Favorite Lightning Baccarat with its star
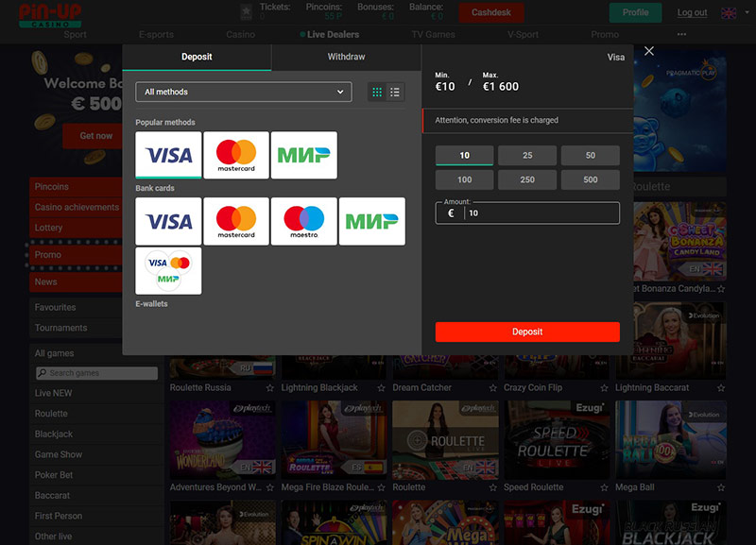Screen dimensions: 756x545 (x=721, y=388)
